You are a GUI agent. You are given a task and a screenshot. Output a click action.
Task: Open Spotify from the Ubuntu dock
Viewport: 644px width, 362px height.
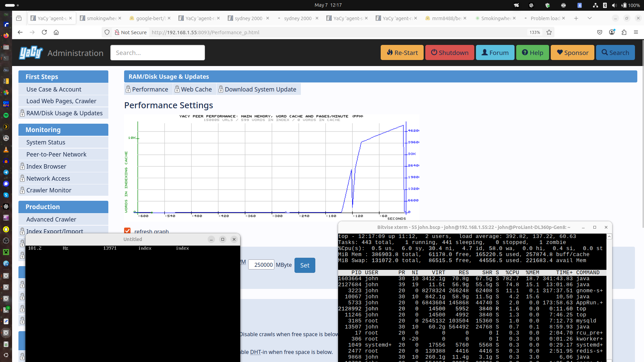tap(6, 115)
